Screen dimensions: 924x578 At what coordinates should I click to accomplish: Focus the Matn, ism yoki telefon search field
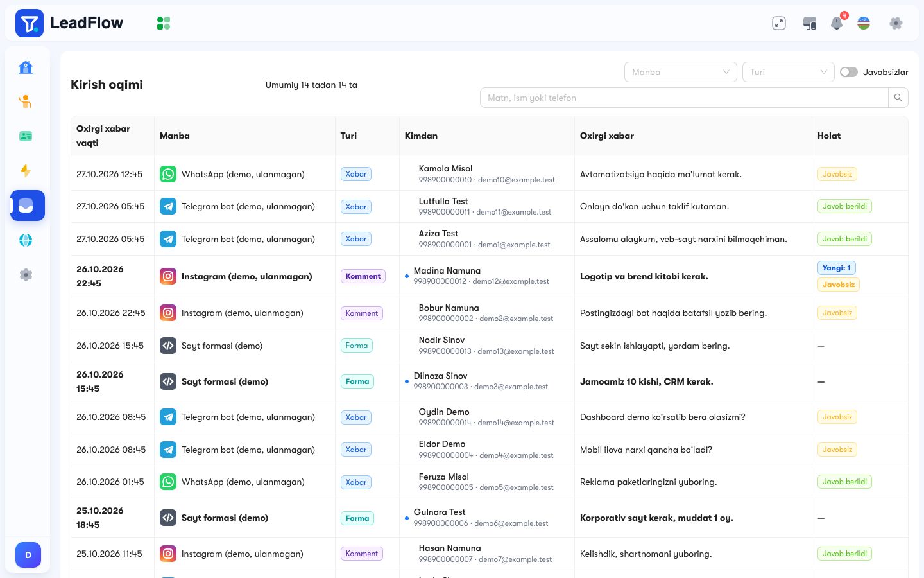point(684,98)
